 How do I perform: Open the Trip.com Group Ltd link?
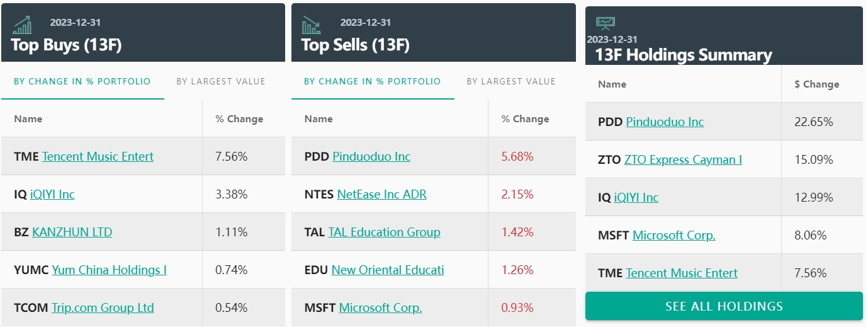[103, 307]
